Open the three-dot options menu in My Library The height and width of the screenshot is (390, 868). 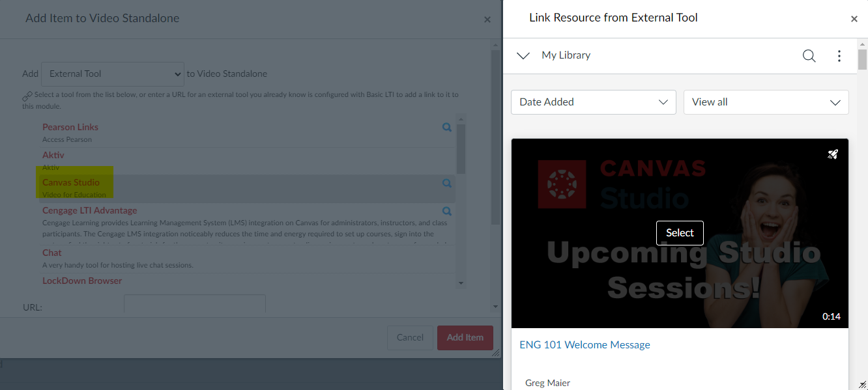(839, 56)
